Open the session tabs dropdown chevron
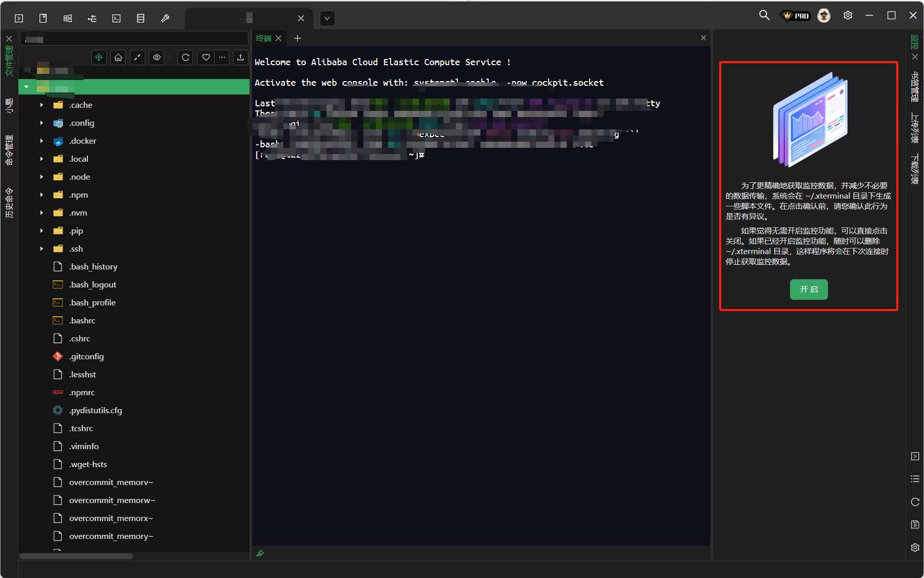The width and height of the screenshot is (924, 578). coord(327,19)
